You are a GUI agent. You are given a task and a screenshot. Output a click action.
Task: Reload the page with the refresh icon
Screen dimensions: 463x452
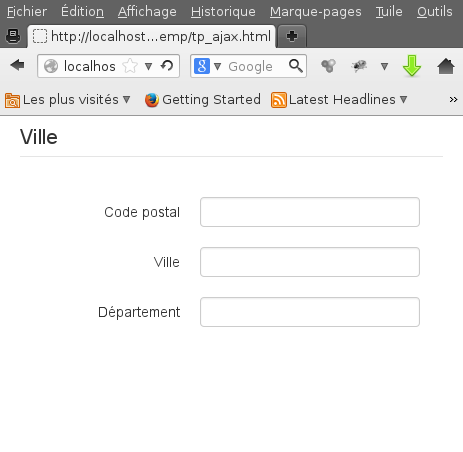click(167, 65)
